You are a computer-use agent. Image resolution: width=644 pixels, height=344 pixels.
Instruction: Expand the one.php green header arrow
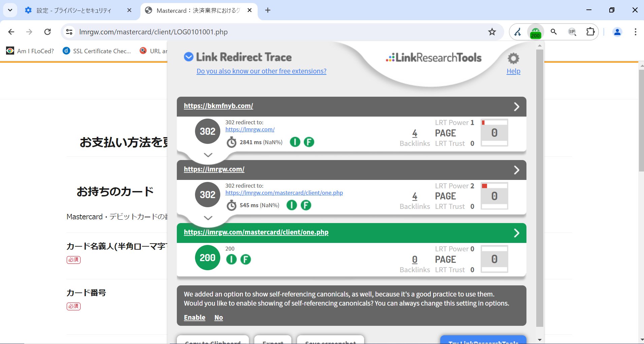[516, 233]
